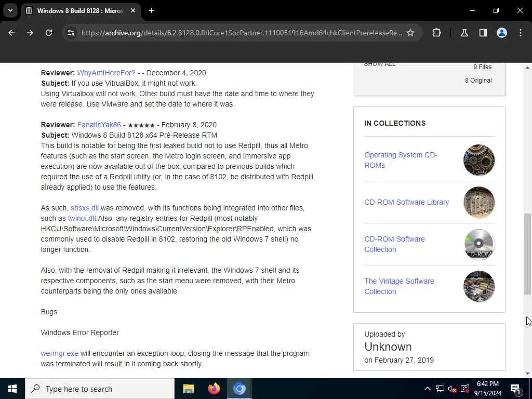Click the taskbar search box

(x=100, y=389)
